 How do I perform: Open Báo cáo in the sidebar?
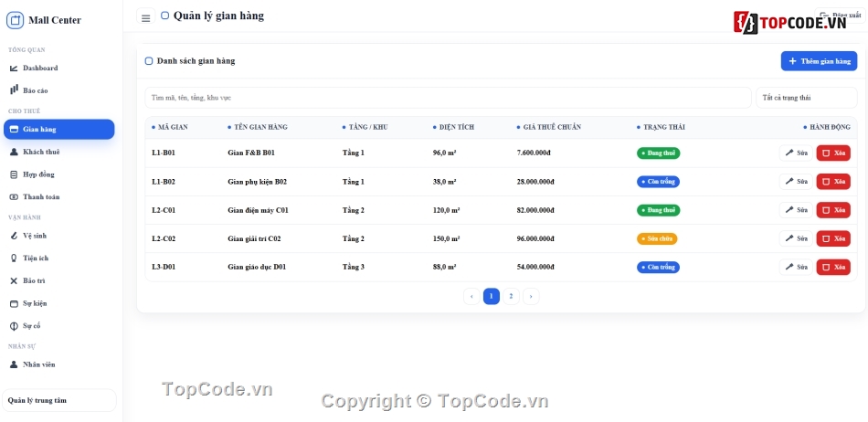coord(58,90)
